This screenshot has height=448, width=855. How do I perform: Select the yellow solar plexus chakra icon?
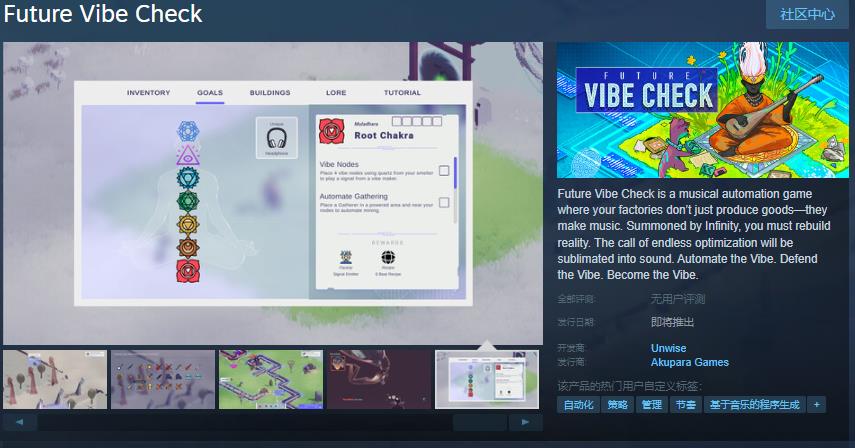point(188,224)
